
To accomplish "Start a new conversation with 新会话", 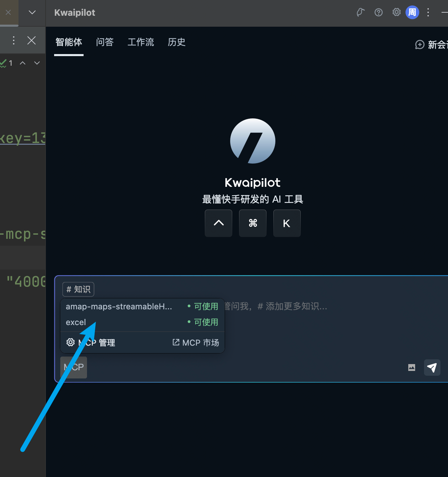I will click(x=432, y=45).
